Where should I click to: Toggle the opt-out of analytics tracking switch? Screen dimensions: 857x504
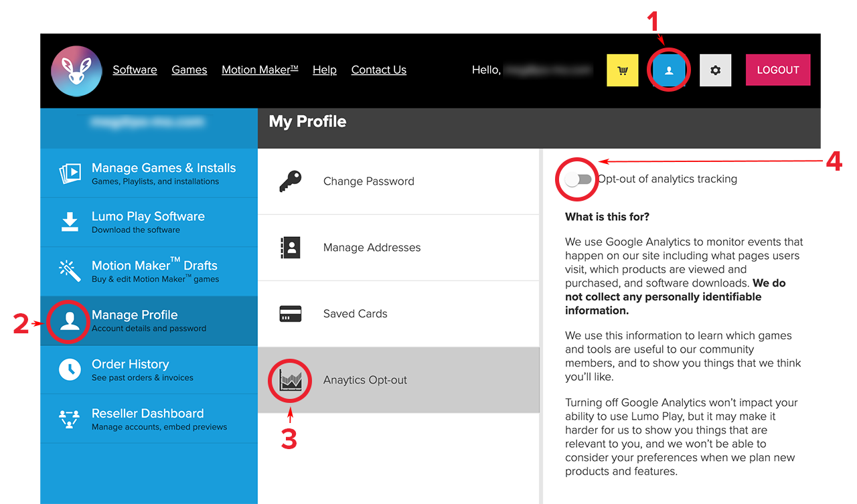[x=578, y=179]
